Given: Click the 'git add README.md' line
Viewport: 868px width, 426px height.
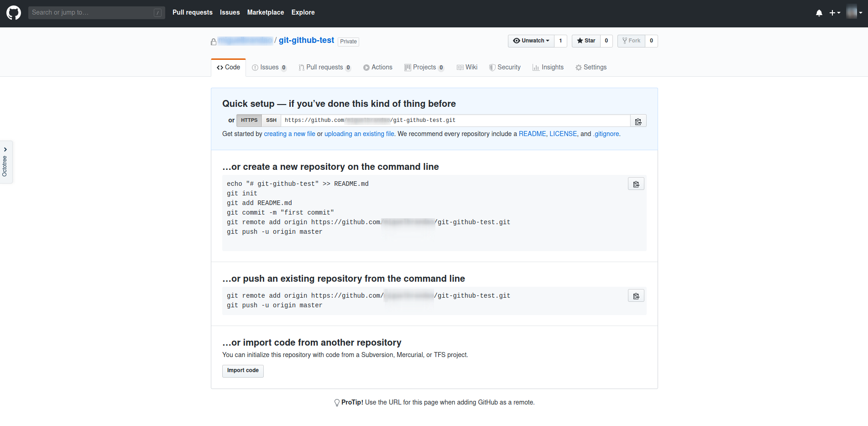Looking at the screenshot, I should point(259,203).
